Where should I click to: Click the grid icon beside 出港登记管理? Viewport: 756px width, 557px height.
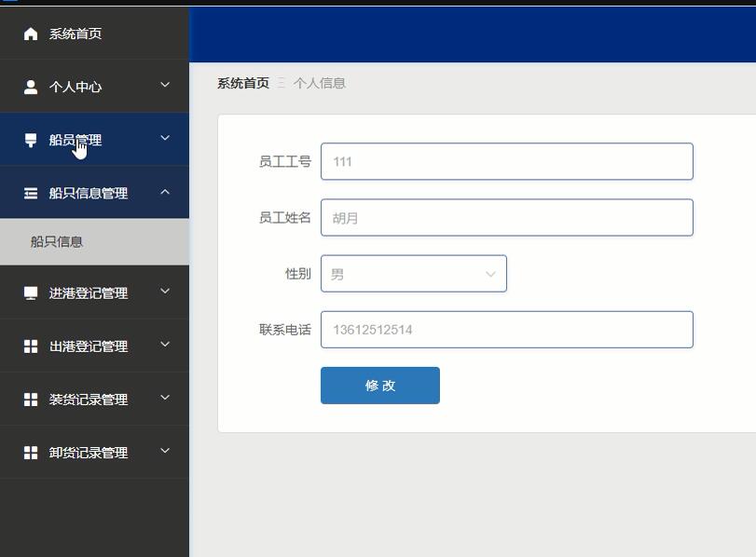coord(31,346)
